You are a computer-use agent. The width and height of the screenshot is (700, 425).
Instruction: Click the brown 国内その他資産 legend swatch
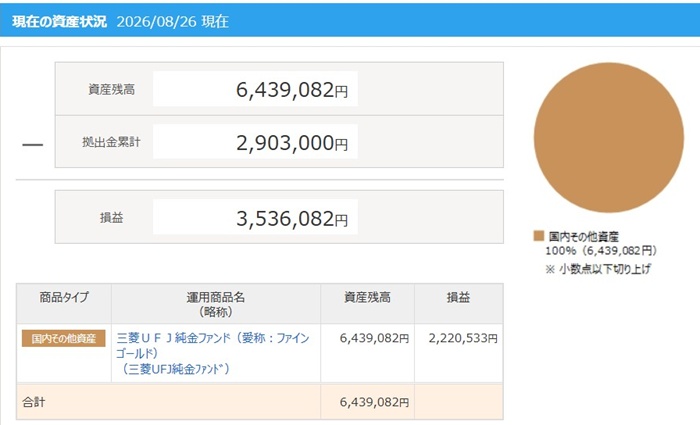(x=539, y=236)
